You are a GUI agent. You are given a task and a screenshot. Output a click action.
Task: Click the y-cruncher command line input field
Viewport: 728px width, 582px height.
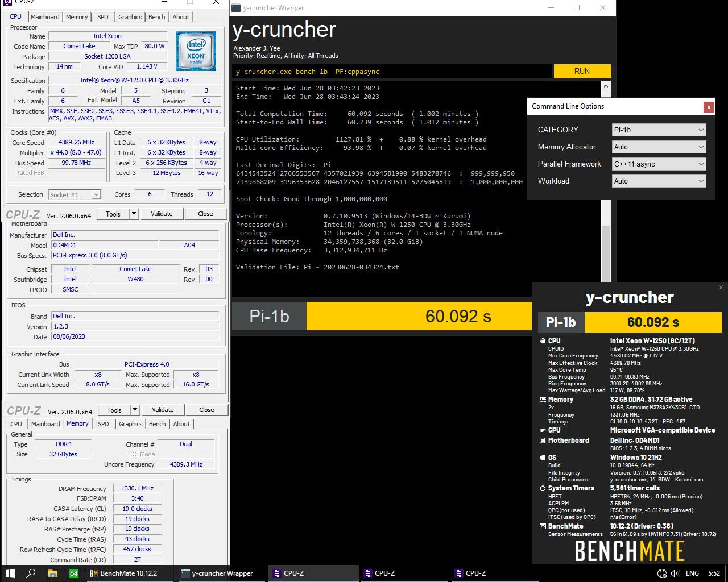tap(392, 72)
